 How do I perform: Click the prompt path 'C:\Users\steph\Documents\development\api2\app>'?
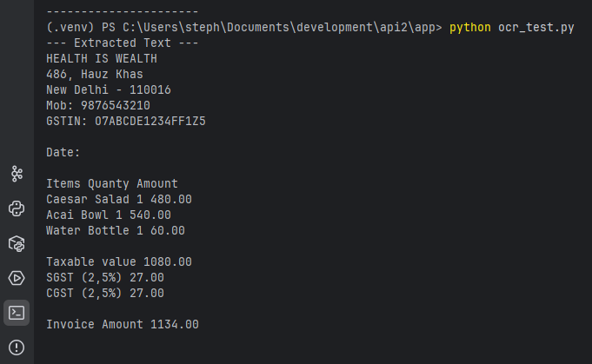pos(282,28)
